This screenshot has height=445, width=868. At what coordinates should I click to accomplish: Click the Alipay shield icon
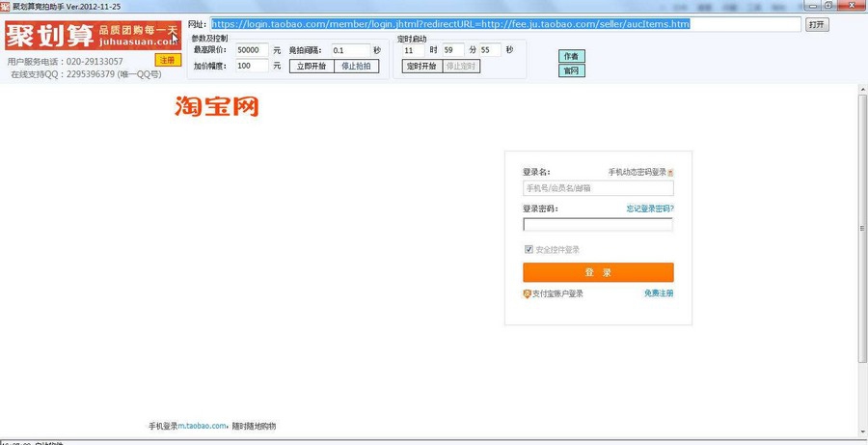(x=527, y=293)
